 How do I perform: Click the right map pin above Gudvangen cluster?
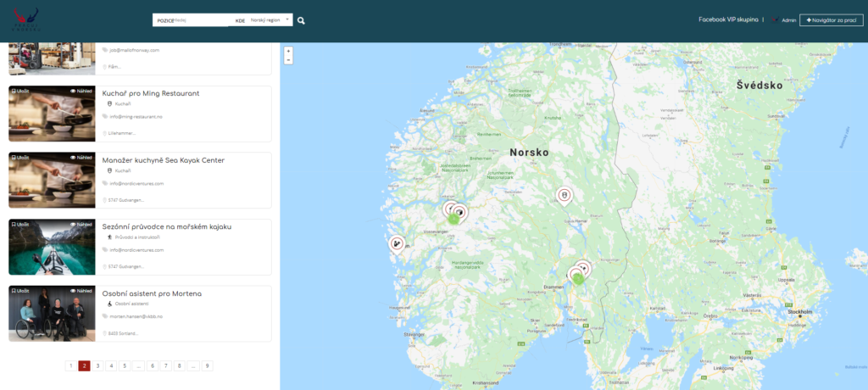coord(460,210)
